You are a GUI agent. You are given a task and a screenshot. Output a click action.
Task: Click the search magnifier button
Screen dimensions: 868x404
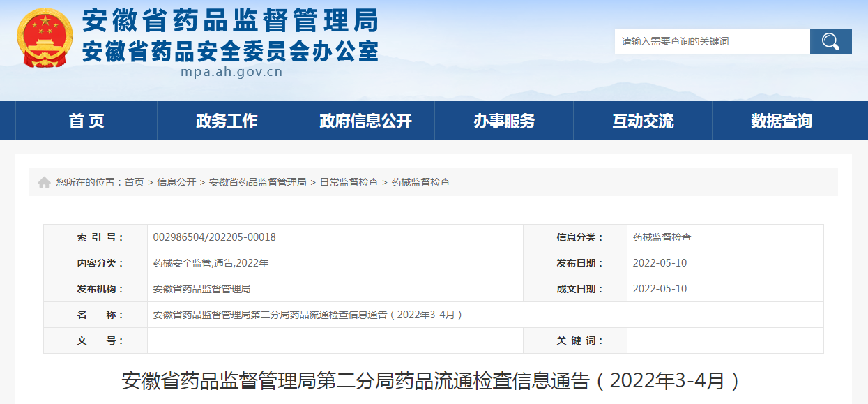(x=830, y=41)
